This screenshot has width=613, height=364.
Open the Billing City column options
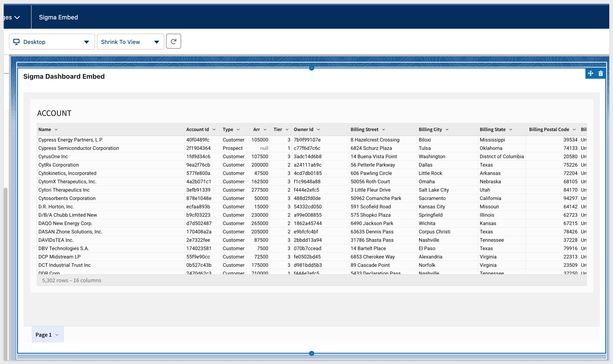click(447, 129)
